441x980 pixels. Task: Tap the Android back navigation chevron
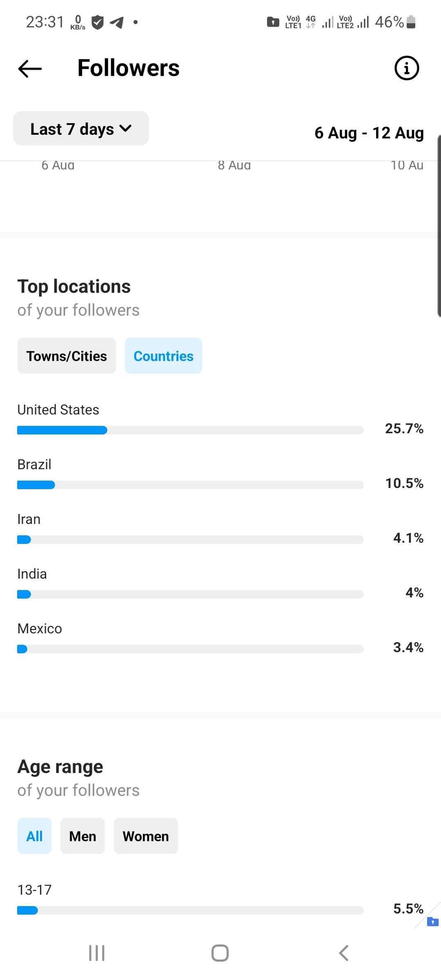click(x=344, y=953)
